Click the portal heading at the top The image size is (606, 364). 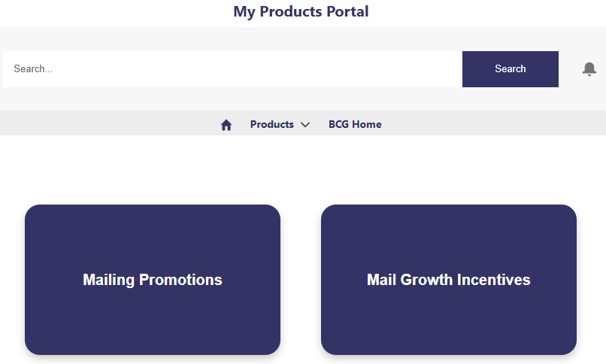301,12
